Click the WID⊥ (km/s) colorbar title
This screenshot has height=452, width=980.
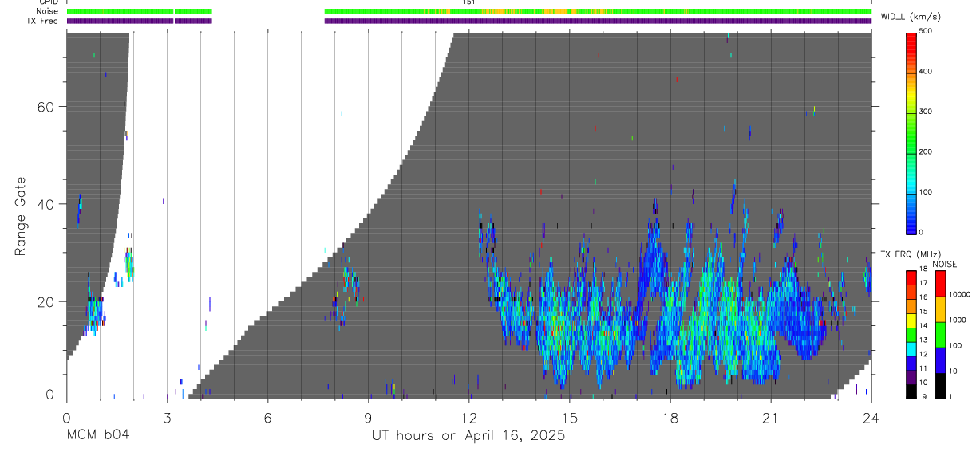pyautogui.click(x=911, y=16)
